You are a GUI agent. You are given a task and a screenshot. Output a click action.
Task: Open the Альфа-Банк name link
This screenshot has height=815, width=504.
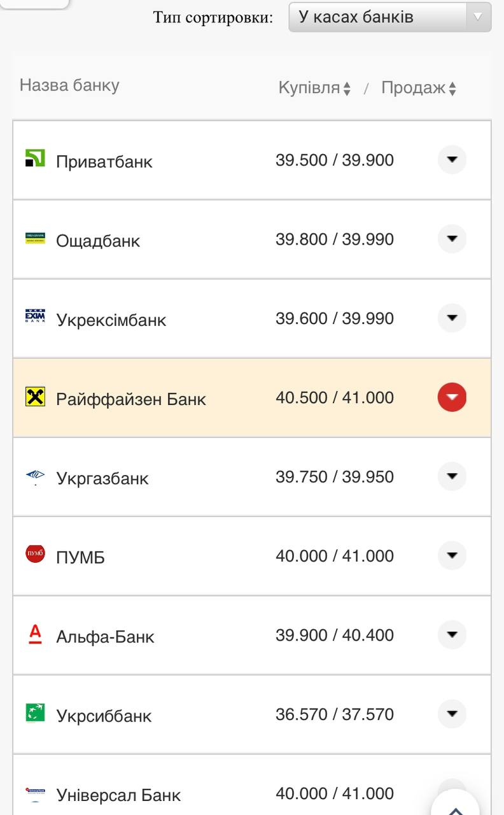point(105,637)
